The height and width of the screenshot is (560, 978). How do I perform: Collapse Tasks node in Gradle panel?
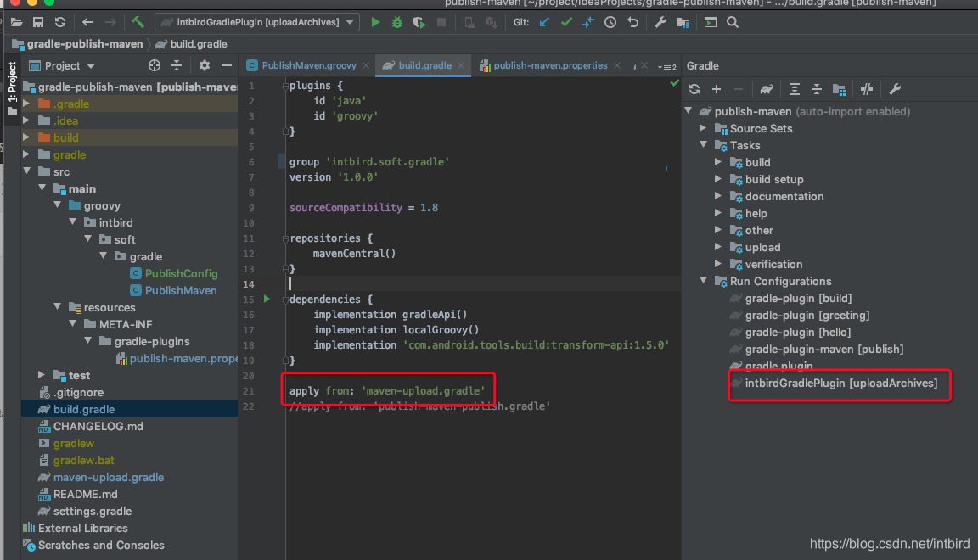pos(703,145)
